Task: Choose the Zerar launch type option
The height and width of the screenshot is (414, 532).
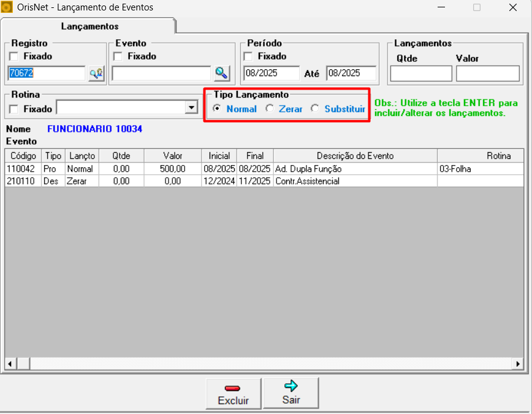Action: click(269, 109)
